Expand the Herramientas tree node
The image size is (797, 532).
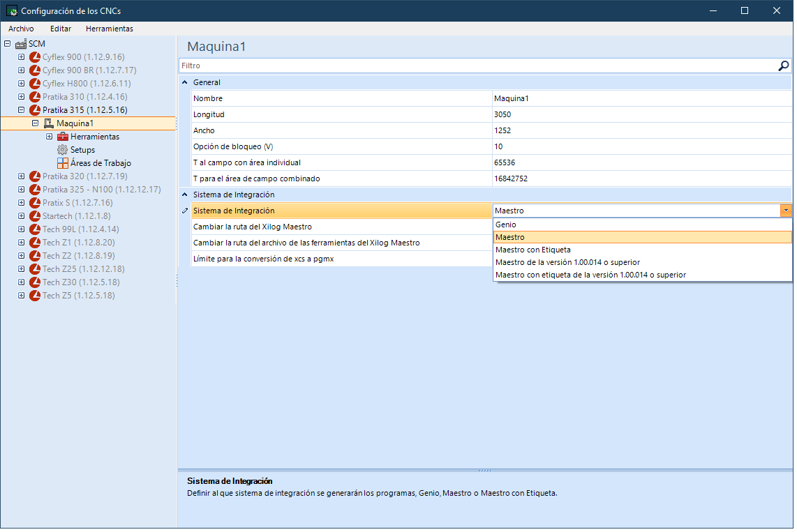50,137
